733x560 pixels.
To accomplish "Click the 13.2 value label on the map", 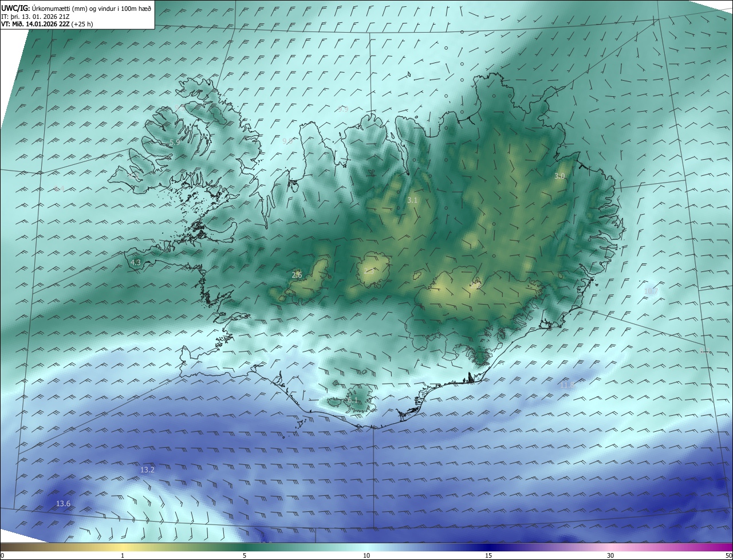I will [x=147, y=470].
